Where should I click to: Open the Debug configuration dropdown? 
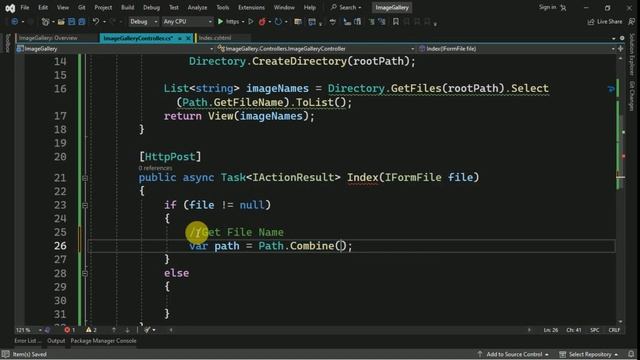(x=144, y=22)
